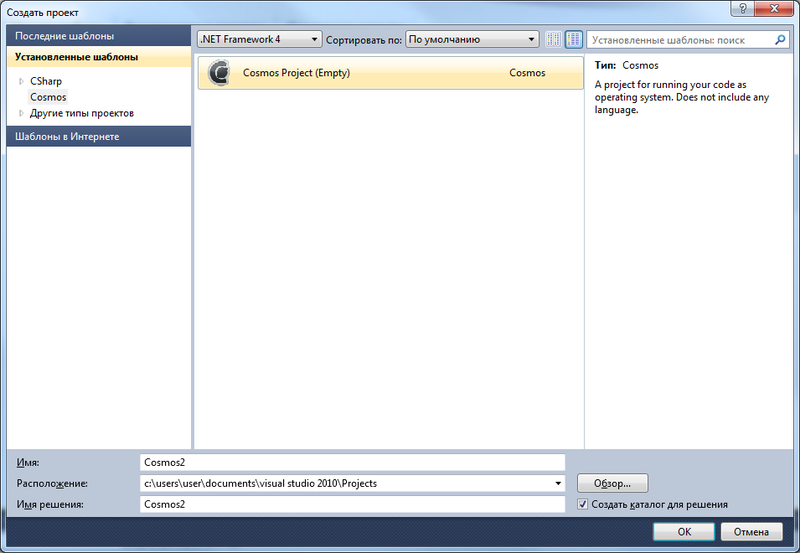Select 'Другие типы проектов' tree item

click(82, 113)
